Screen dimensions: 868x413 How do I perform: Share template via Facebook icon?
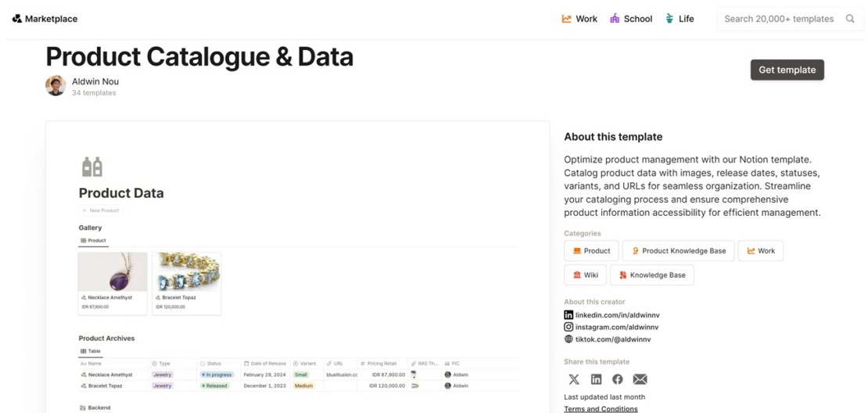click(x=618, y=379)
